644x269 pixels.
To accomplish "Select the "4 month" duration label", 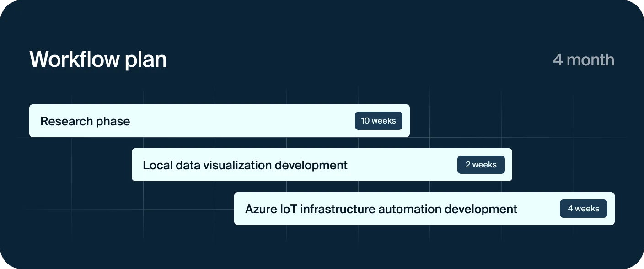I will (583, 60).
